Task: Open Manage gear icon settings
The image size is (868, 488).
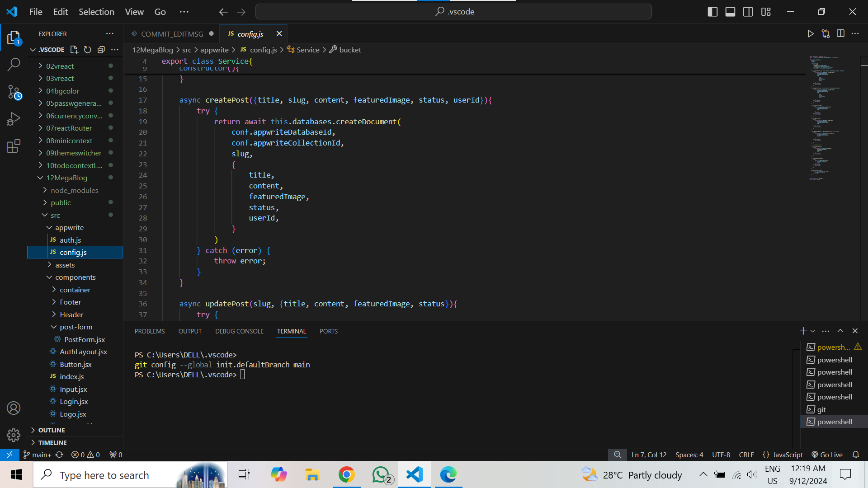Action: [x=14, y=435]
